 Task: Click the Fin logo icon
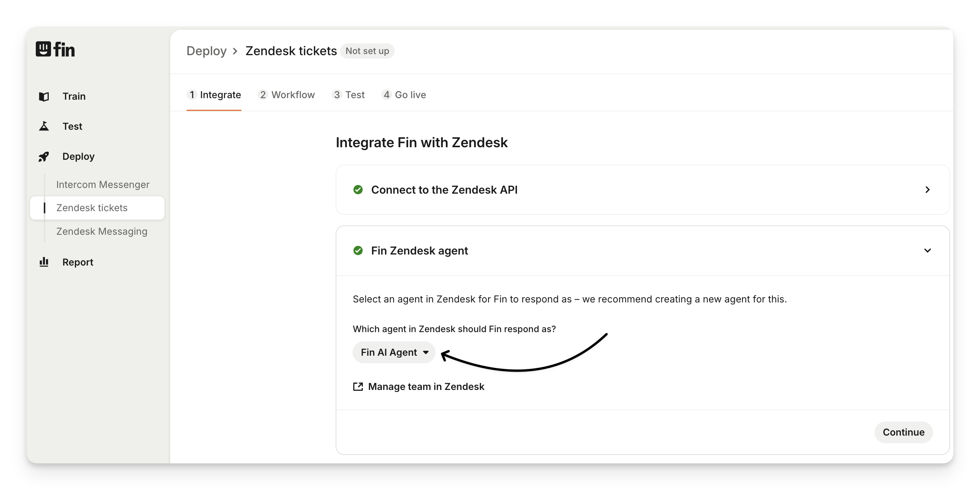pos(43,49)
